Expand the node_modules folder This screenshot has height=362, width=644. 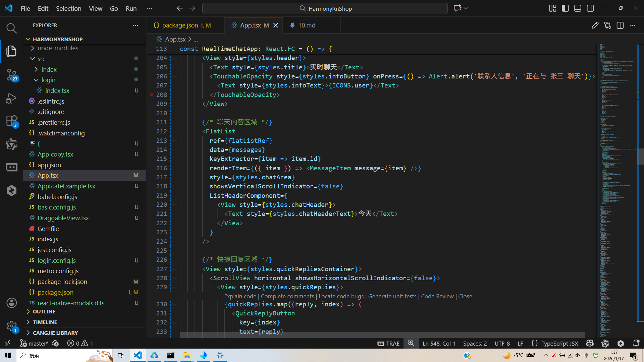[58, 48]
